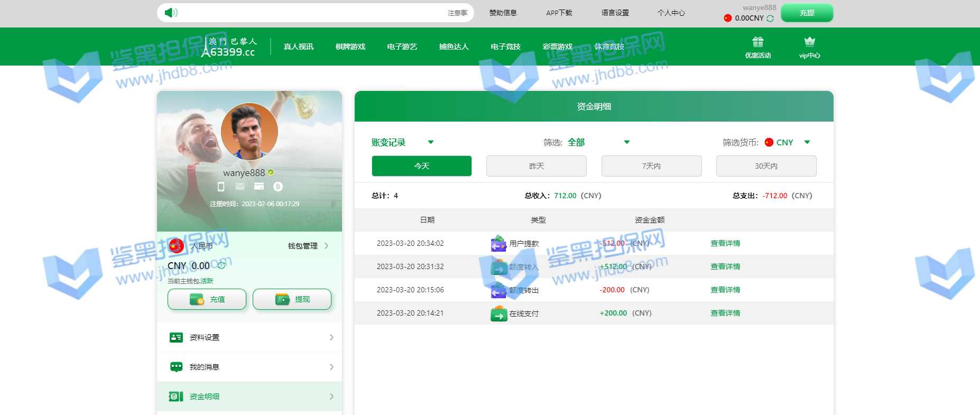The height and width of the screenshot is (415, 980).
Task: Refresh balance icon in top bar
Action: click(770, 19)
